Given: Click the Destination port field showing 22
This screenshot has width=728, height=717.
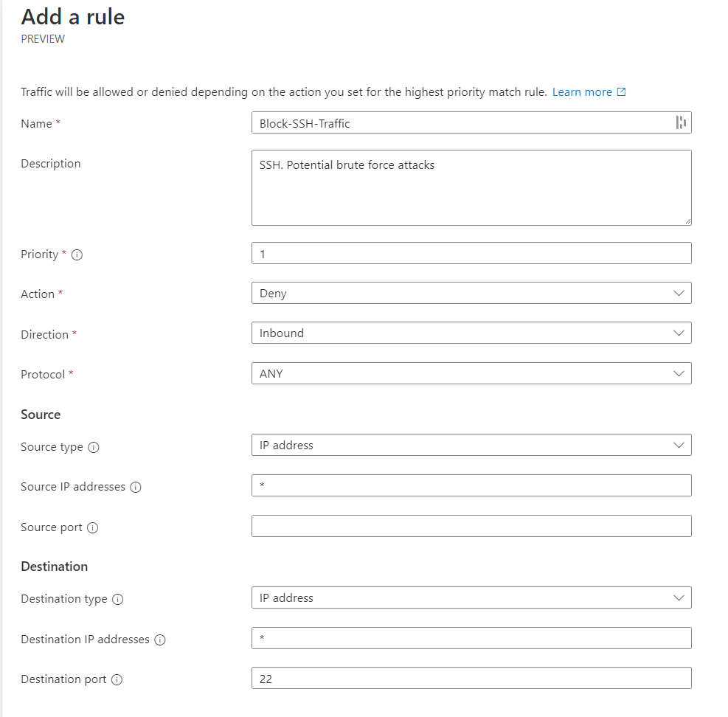Looking at the screenshot, I should click(x=471, y=679).
